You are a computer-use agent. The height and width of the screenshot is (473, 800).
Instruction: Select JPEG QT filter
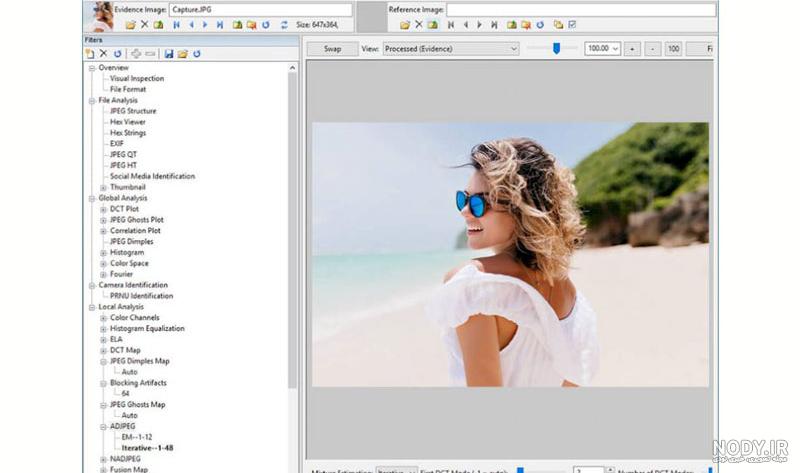click(123, 155)
